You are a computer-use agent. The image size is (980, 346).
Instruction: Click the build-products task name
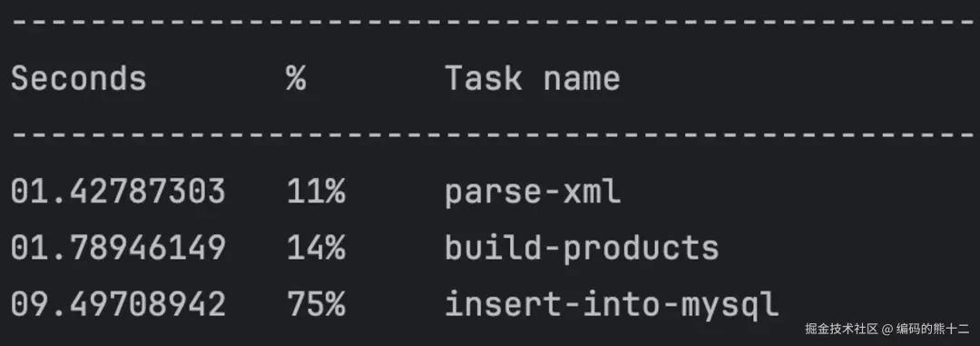coord(582,249)
